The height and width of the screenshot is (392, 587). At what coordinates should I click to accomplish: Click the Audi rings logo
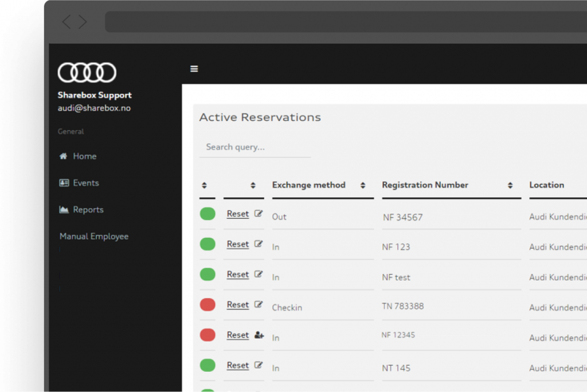point(87,72)
